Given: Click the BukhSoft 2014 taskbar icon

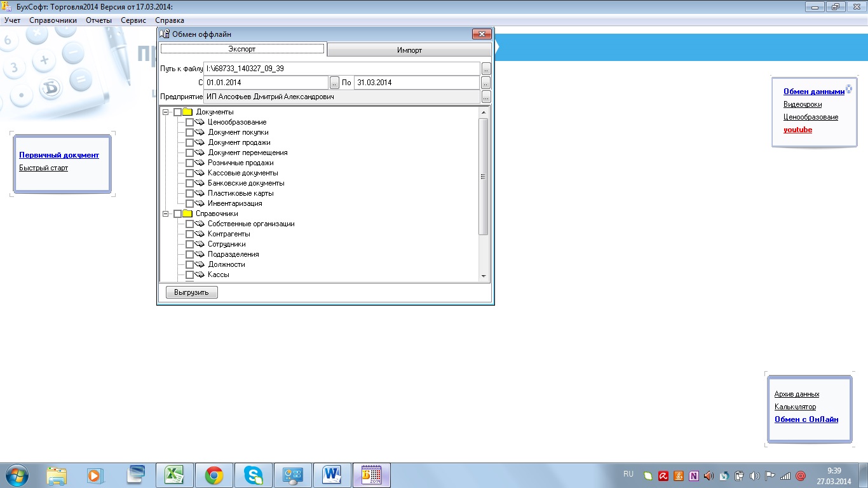Looking at the screenshot, I should click(372, 475).
